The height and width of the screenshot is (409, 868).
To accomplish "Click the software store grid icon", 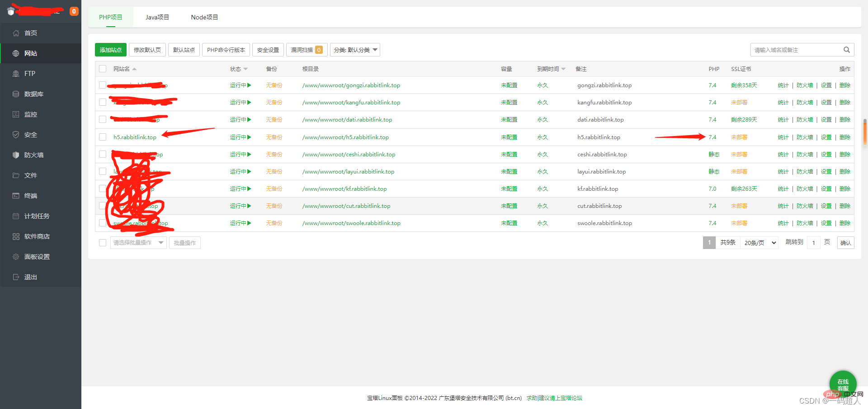I will [16, 236].
